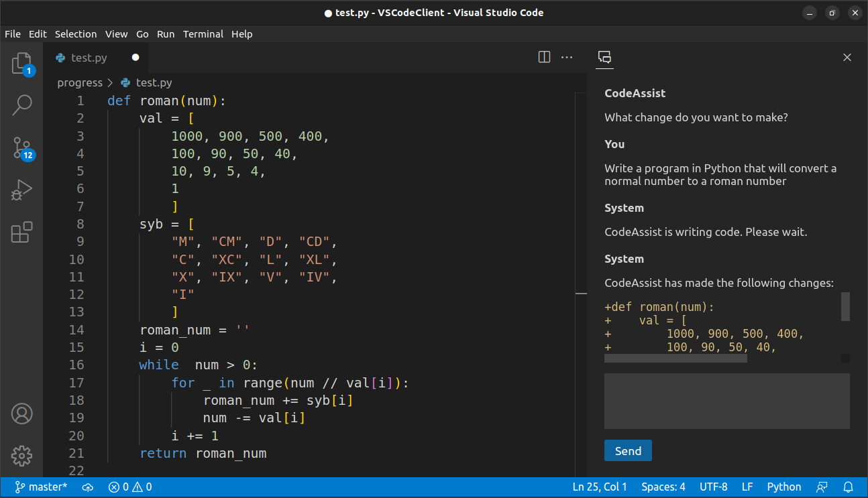
Task: Open the Search view
Action: click(21, 105)
